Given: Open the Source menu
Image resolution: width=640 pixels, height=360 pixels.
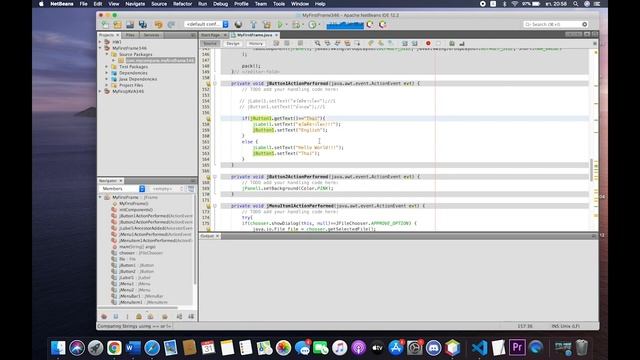Looking at the screenshot, I should (159, 4).
